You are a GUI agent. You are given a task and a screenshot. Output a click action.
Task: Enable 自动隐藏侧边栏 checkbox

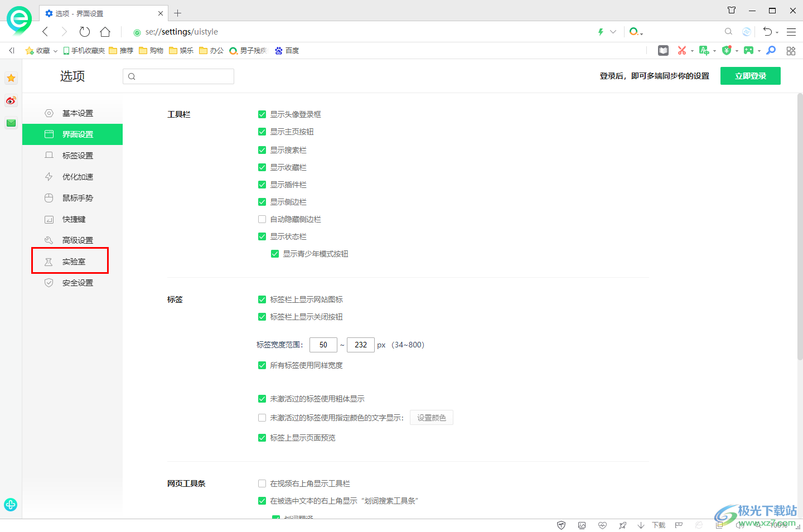point(262,219)
